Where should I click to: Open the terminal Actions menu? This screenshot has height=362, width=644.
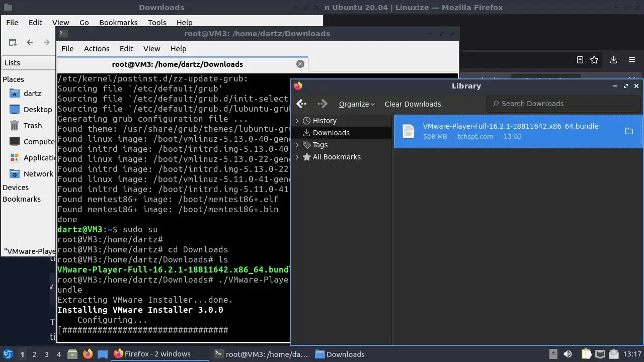coord(97,49)
